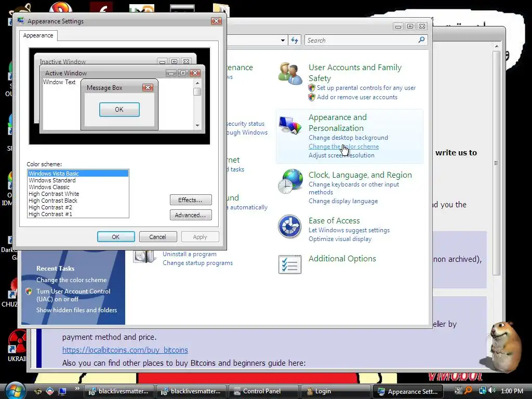Click the Appearance and Personalization icon

pyautogui.click(x=290, y=125)
